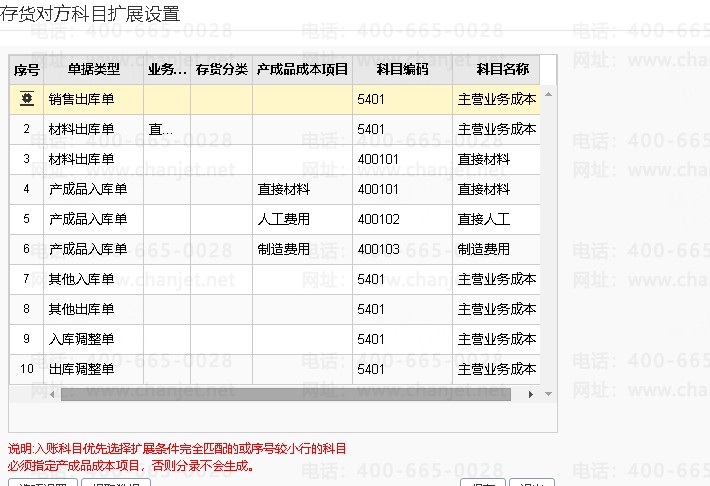
Task: Click the 科目编码 column header
Action: click(x=402, y=70)
